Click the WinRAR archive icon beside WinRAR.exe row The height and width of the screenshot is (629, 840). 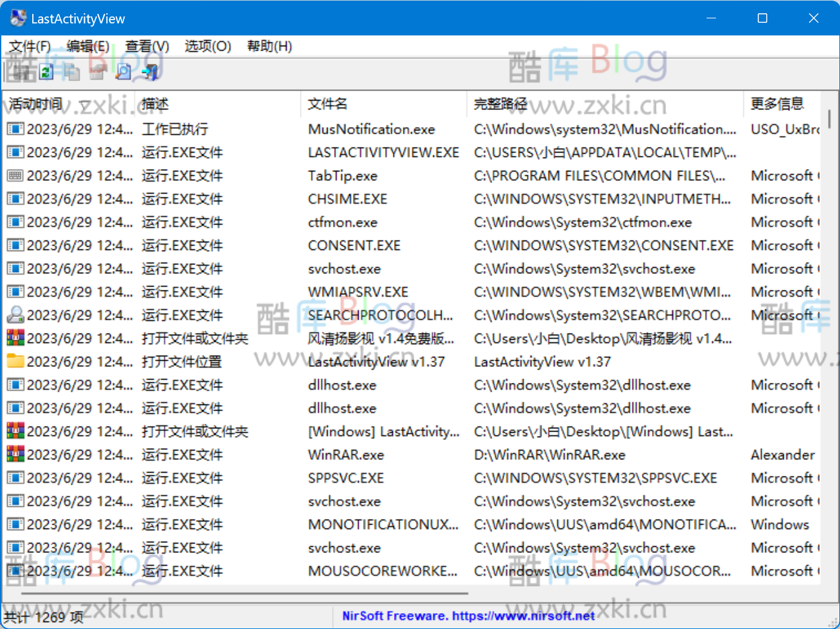(x=14, y=454)
